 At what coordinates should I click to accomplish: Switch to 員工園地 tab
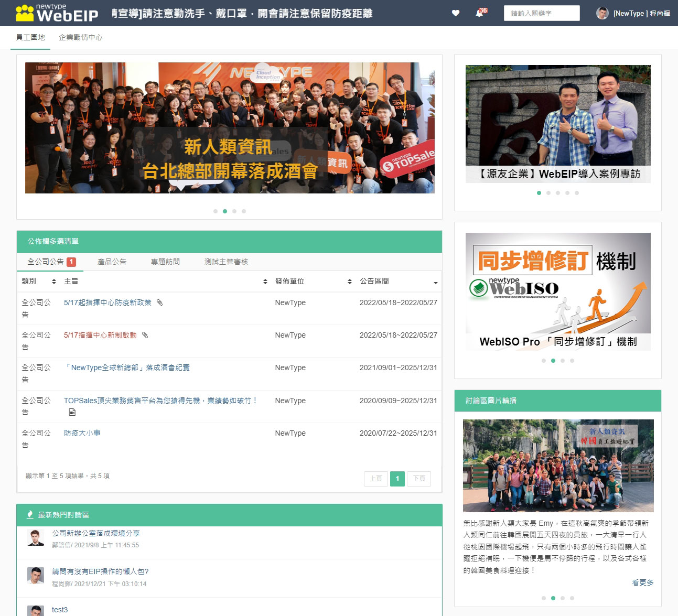[x=30, y=38]
